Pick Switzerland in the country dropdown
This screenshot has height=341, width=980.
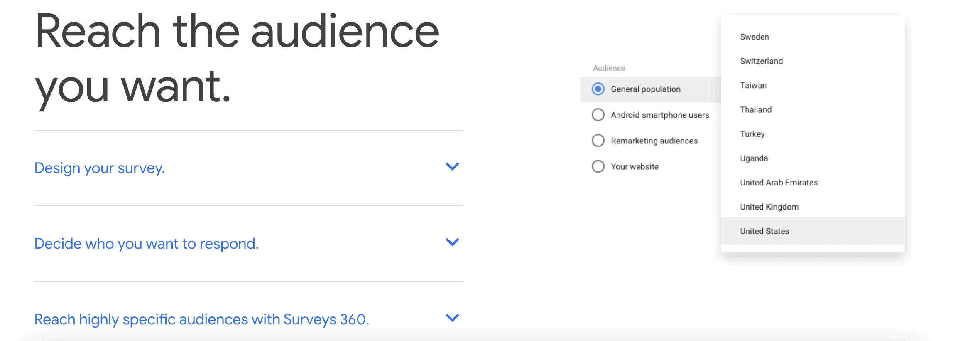coord(761,61)
